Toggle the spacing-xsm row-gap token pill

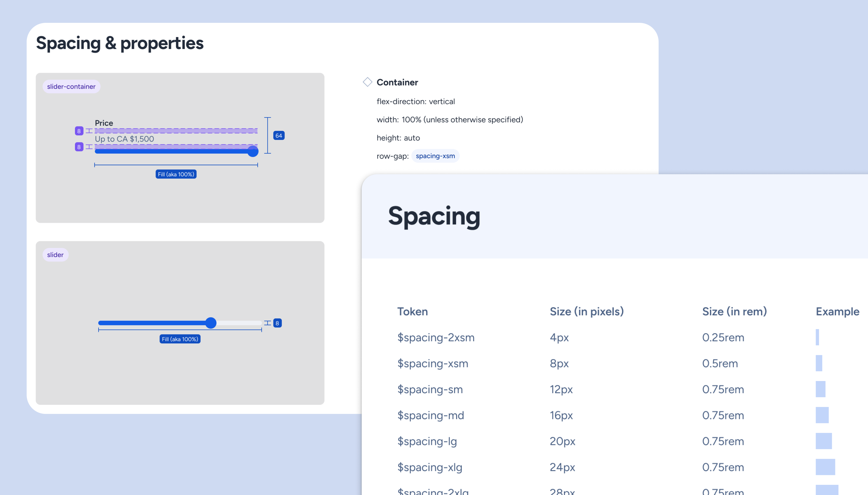pyautogui.click(x=436, y=156)
